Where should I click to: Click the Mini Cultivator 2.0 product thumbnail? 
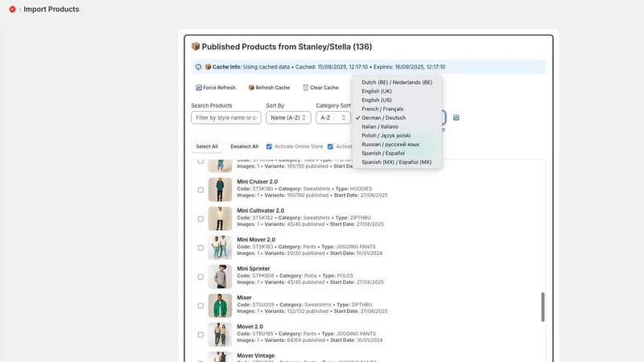220,218
